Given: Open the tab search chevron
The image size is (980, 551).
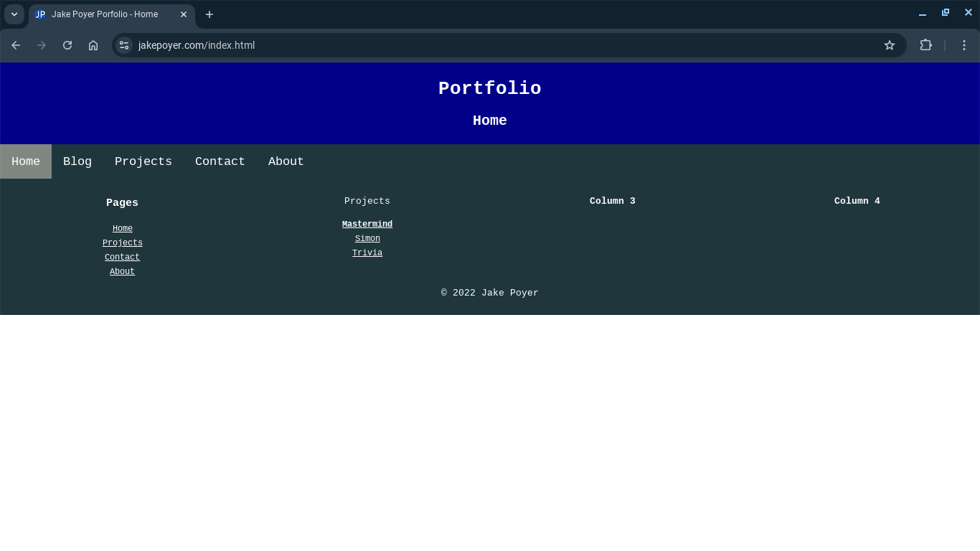Looking at the screenshot, I should pyautogui.click(x=14, y=14).
